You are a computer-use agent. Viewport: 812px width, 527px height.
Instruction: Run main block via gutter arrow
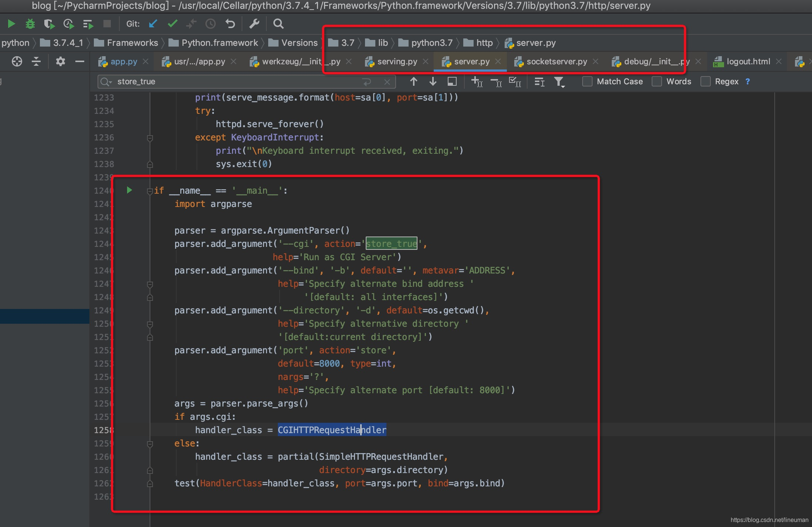click(x=129, y=190)
